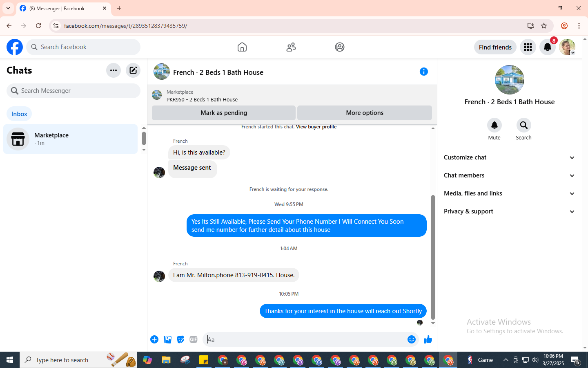Image resolution: width=588 pixels, height=368 pixels.
Task: Click message 'I am Mr. Milton.phone 813-919-0415. House.'
Action: tap(234, 275)
